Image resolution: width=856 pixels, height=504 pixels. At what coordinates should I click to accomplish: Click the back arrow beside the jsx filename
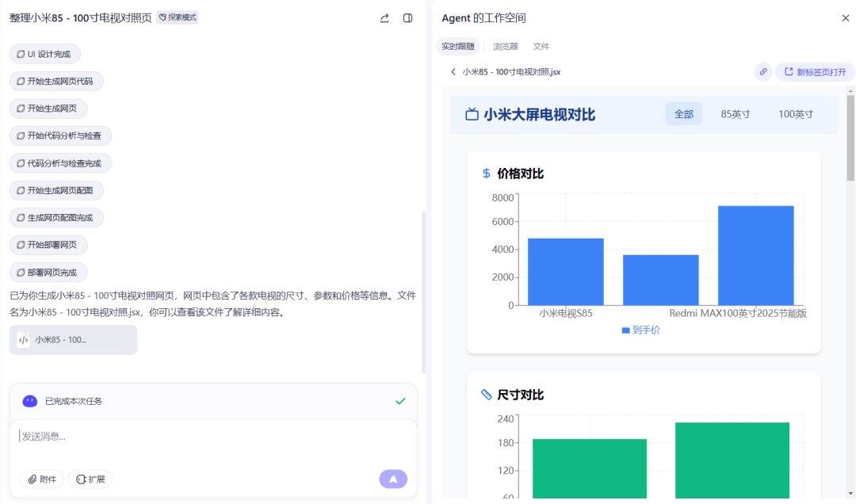click(453, 72)
